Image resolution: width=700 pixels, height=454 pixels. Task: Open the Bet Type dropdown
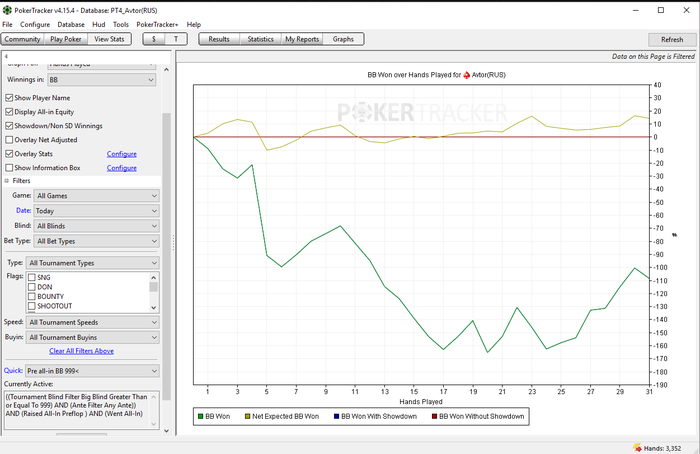[96, 241]
